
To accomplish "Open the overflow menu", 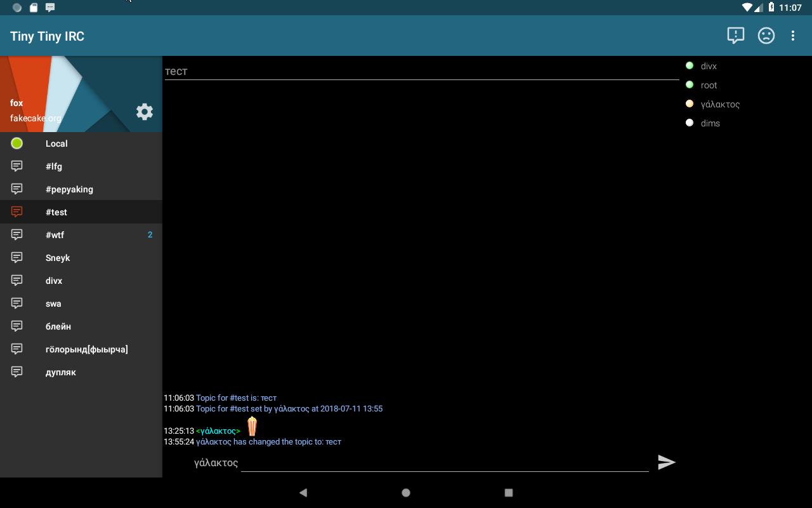I will click(793, 36).
